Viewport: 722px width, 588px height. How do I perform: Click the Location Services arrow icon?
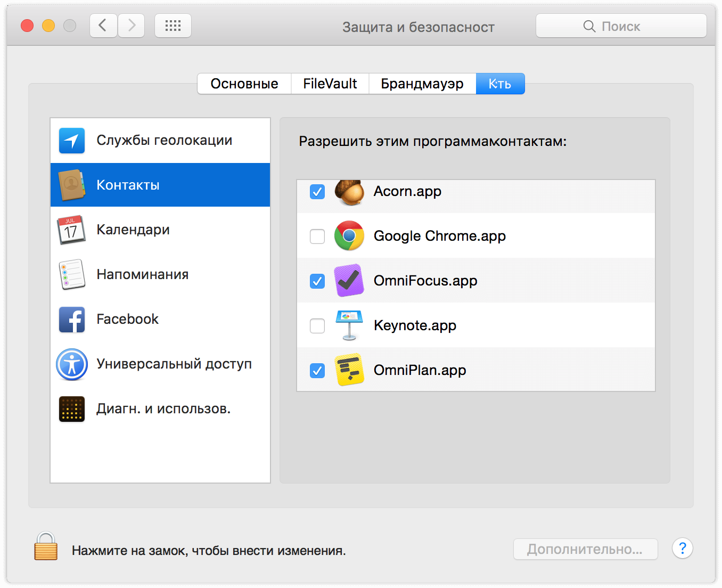coord(72,141)
